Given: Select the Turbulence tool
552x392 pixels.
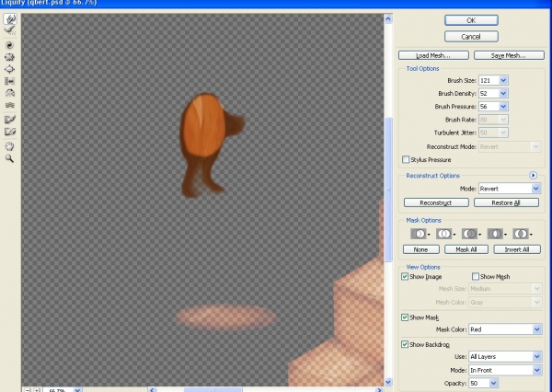Looking at the screenshot, I should [10, 105].
